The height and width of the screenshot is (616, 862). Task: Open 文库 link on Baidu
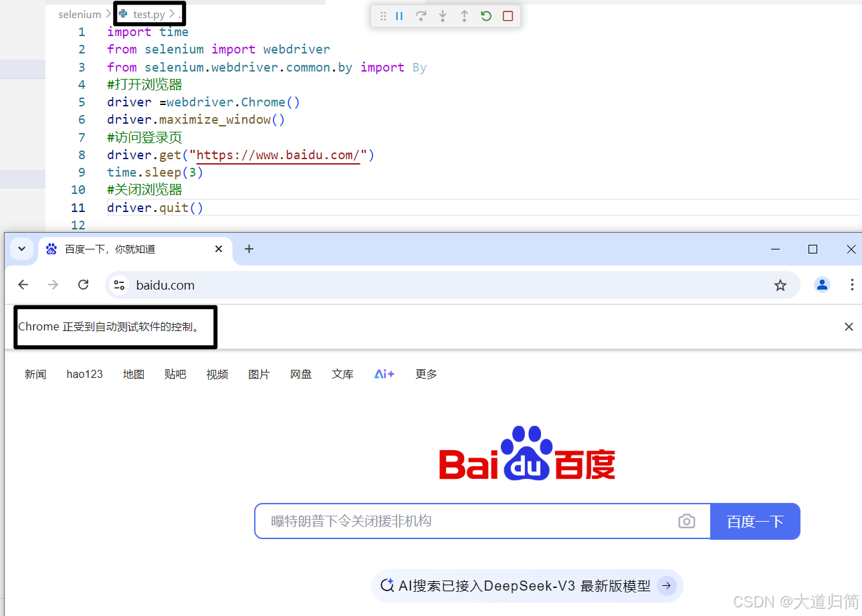pyautogui.click(x=342, y=375)
